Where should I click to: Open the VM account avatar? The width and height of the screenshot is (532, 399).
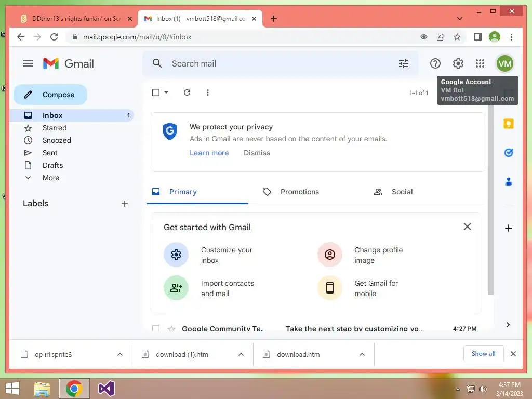pyautogui.click(x=504, y=63)
